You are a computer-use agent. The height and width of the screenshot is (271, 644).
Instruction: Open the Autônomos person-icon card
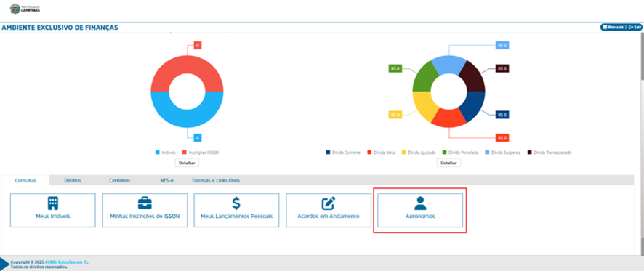click(x=420, y=210)
